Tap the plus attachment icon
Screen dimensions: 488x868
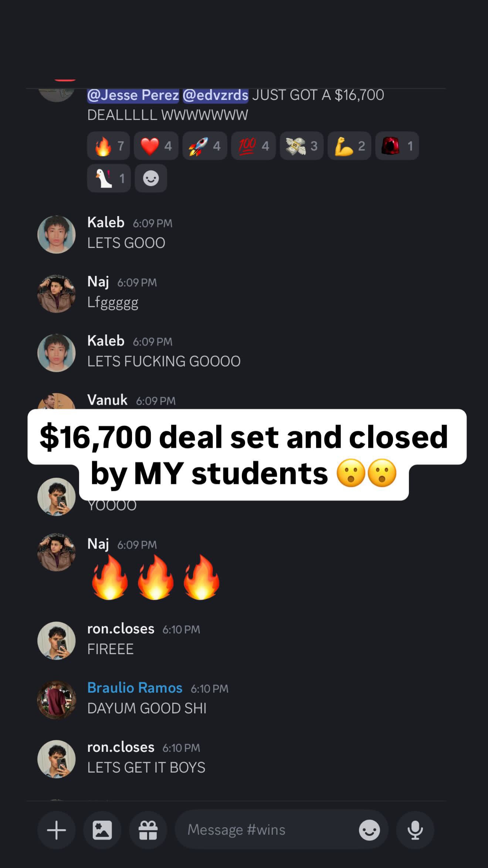pyautogui.click(x=57, y=830)
